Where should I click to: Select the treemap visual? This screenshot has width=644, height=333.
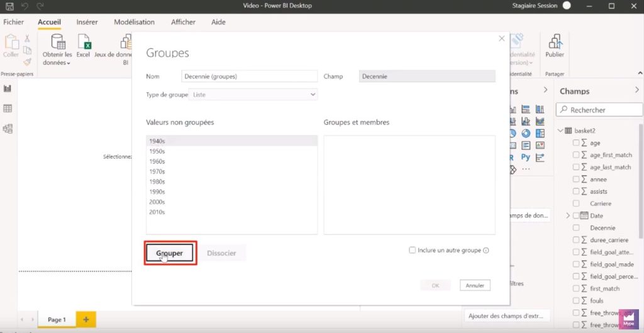tap(540, 133)
